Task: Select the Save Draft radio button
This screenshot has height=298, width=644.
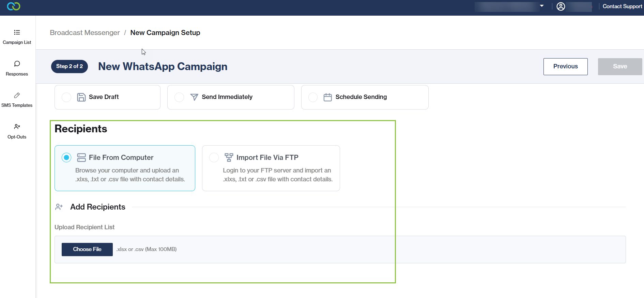Action: tap(66, 97)
